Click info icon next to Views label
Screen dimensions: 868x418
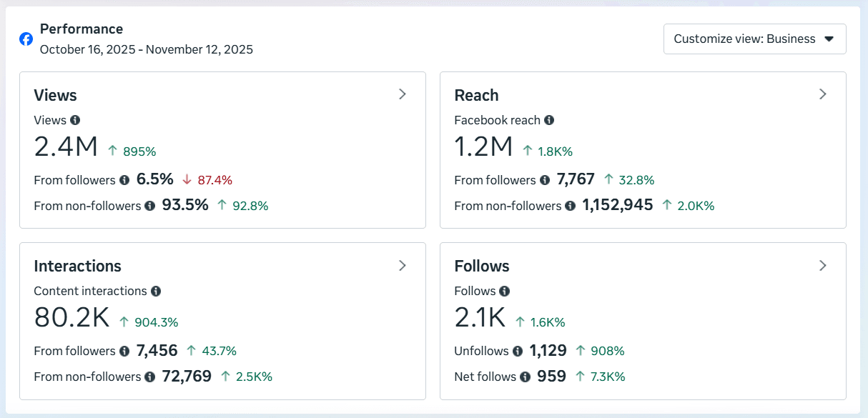point(75,120)
